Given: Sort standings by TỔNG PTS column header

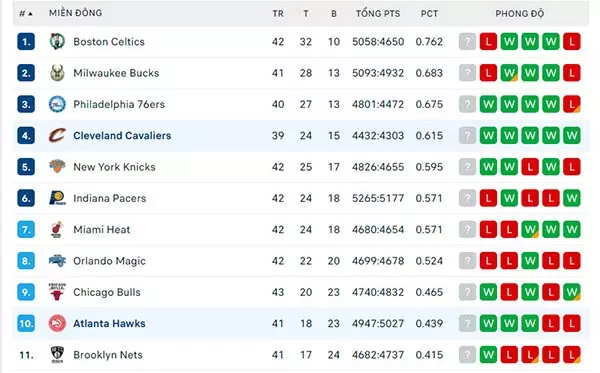Looking at the screenshot, I should coord(378,14).
